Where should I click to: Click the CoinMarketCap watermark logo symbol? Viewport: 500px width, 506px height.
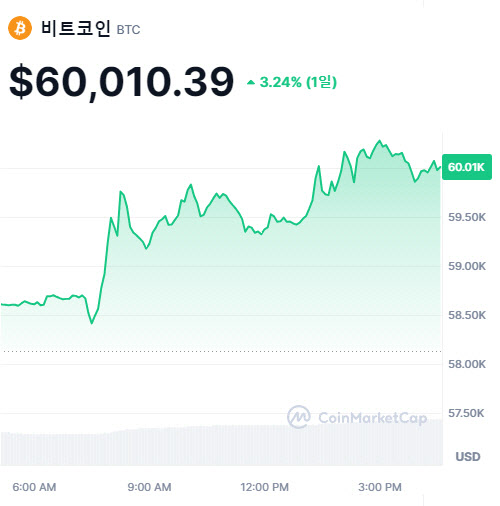(299, 417)
